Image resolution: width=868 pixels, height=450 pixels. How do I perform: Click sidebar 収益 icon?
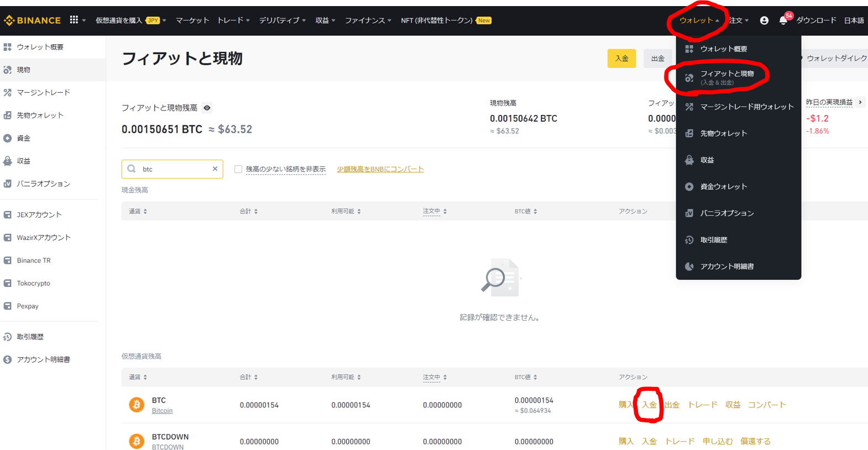pos(8,161)
